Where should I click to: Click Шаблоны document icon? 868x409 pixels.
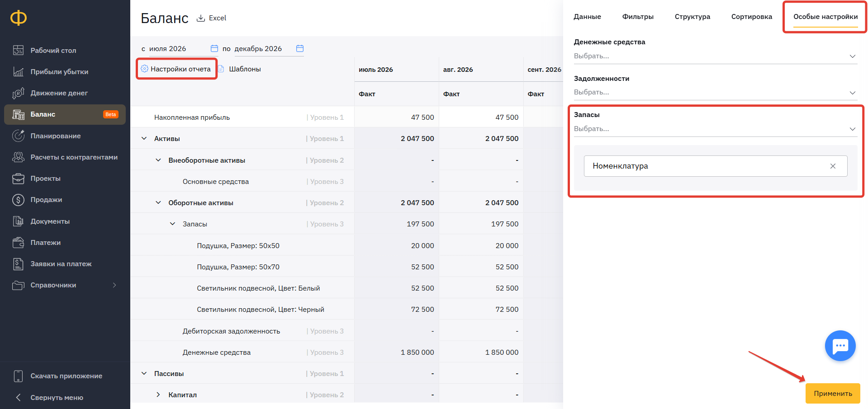click(221, 69)
